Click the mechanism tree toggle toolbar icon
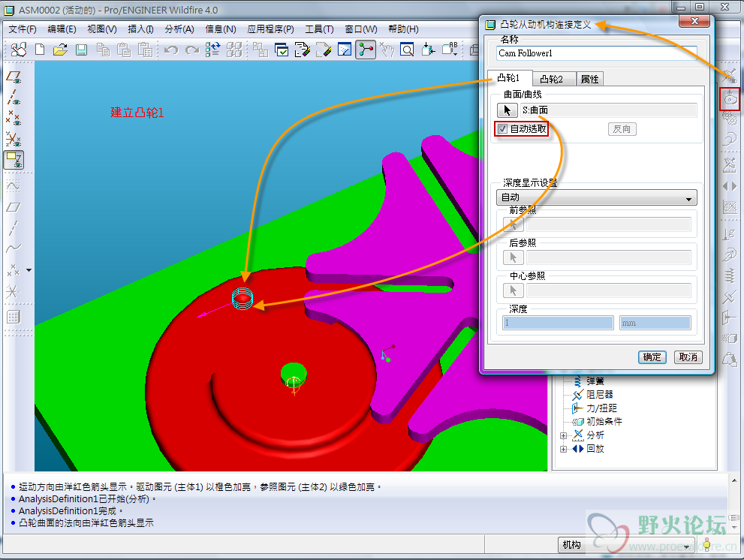Viewport: 744px width, 560px height. pos(366,50)
